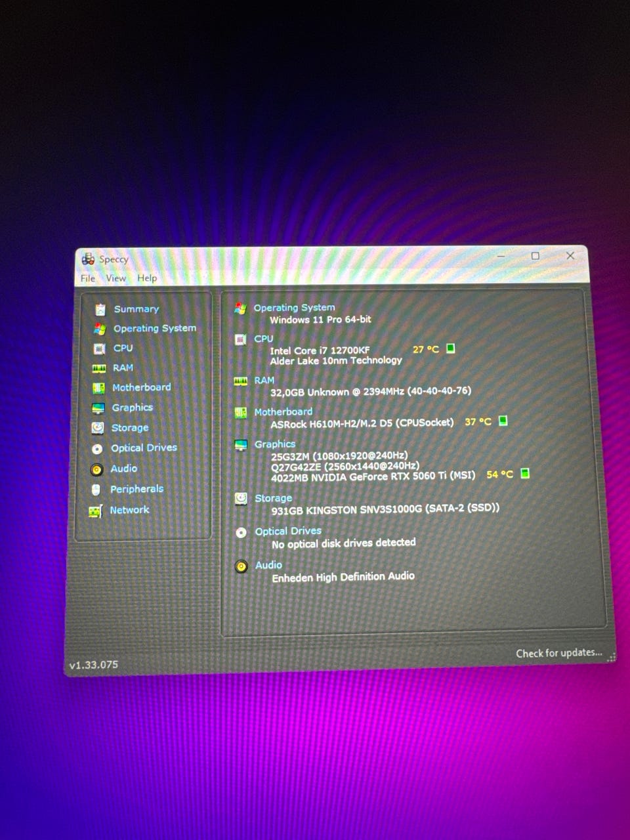This screenshot has width=630, height=840.
Task: Select Peripherals in the sidebar
Action: [x=136, y=489]
